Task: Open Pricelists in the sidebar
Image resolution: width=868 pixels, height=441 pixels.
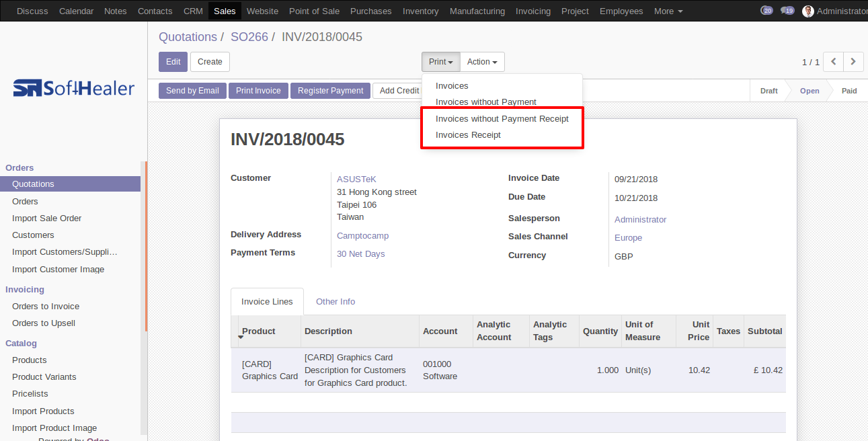Action: [x=30, y=394]
